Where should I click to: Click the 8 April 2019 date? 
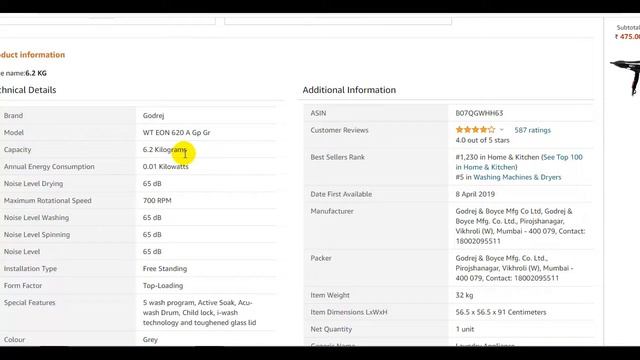click(x=475, y=194)
